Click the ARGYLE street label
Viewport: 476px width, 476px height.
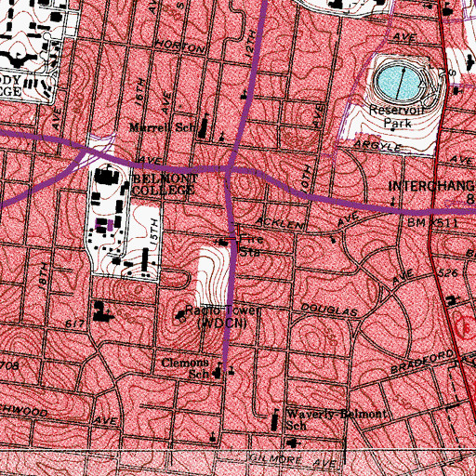point(378,145)
